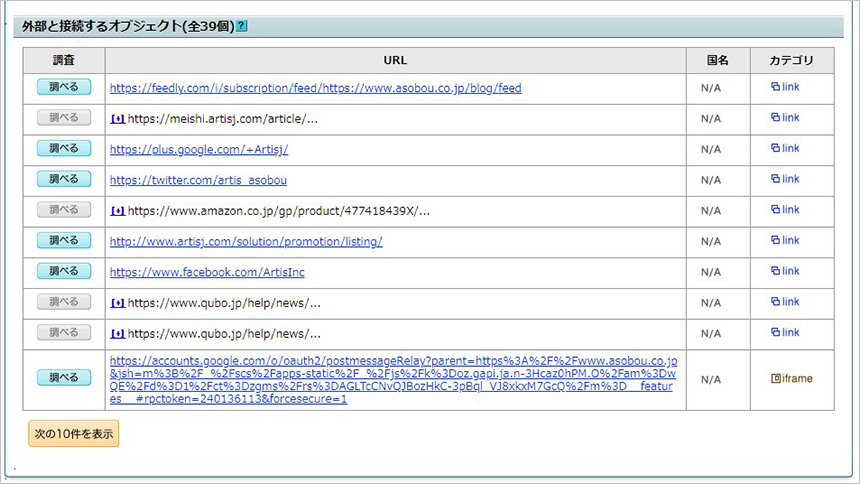Screen dimensions: 860x484
Task: Open the artisj.com solution promotion listing link
Action: [246, 242]
